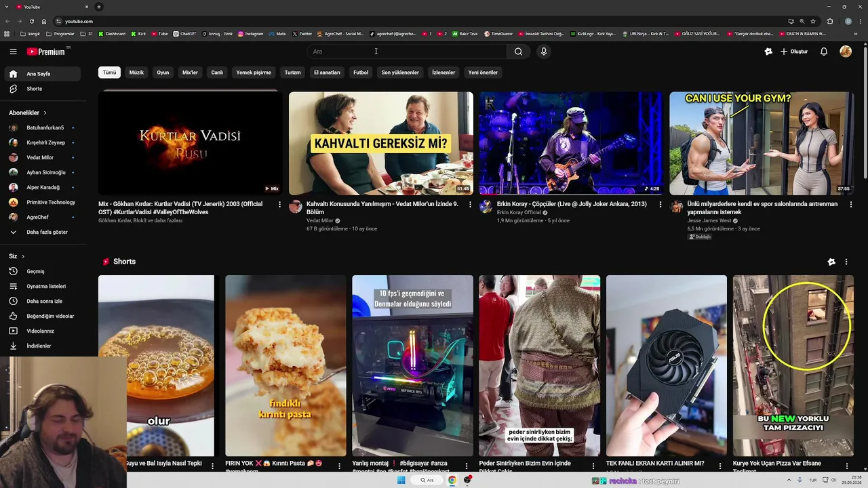The width and height of the screenshot is (868, 488).
Task: Start voice search with microphone icon
Action: tap(543, 52)
